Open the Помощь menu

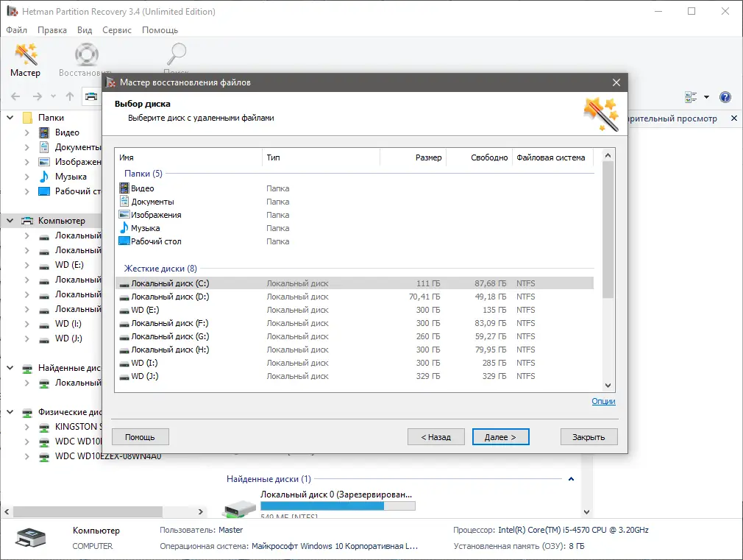[x=160, y=30]
